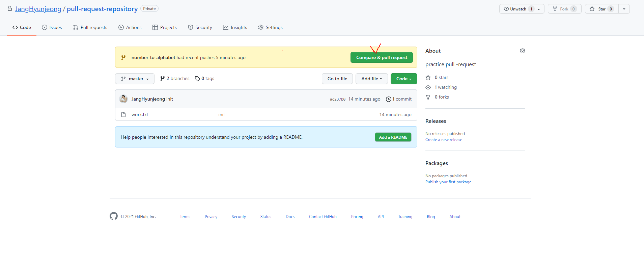Open the API footer link
This screenshot has height=269, width=644.
click(381, 217)
